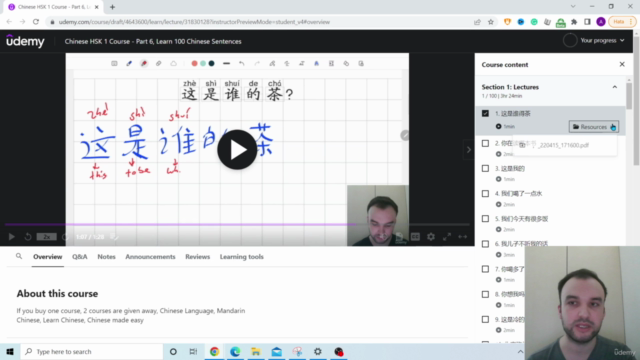The image size is (640, 360).
Task: Open Microsoft Edge from the taskbar
Action: click(x=235, y=351)
